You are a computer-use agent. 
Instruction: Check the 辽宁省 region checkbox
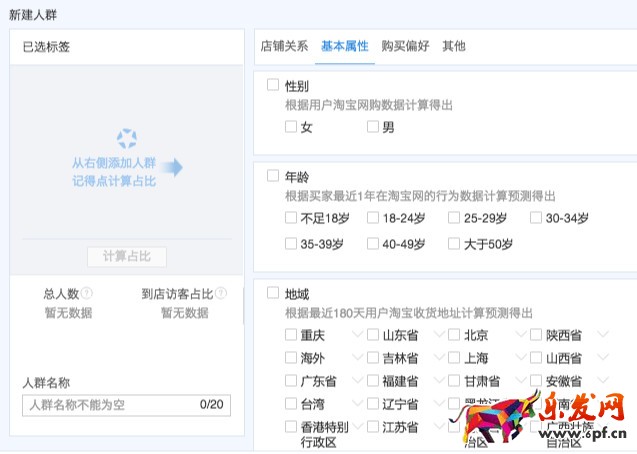373,404
